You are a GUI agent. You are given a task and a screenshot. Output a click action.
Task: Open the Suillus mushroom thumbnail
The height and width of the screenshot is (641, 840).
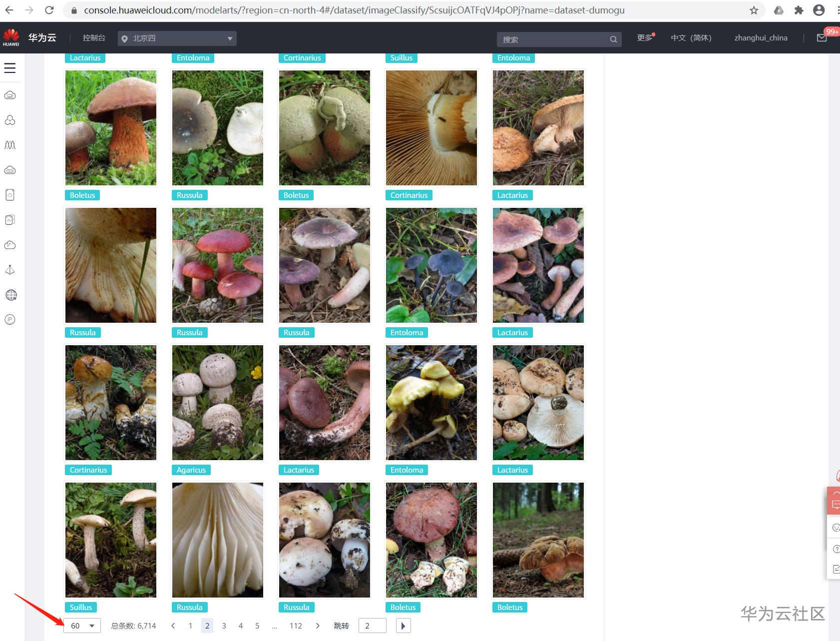pos(111,540)
